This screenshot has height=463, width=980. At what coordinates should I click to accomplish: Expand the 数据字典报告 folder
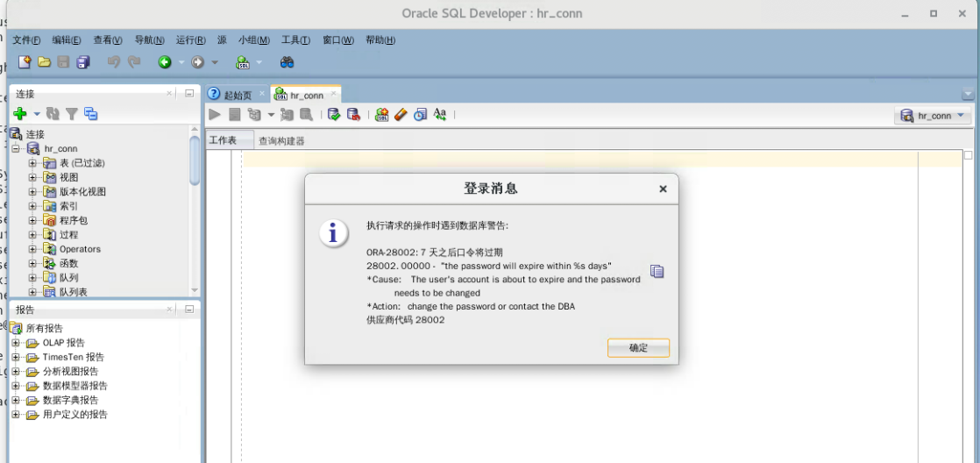[16, 401]
